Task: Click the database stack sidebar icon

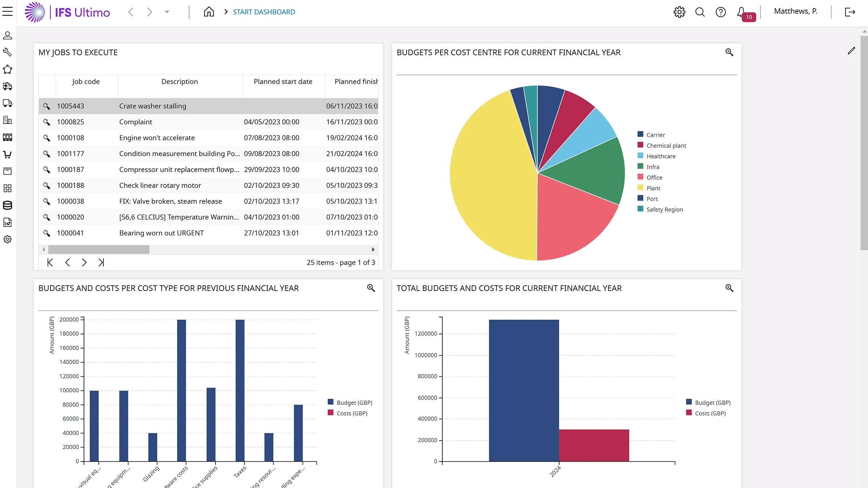Action: pos(7,205)
